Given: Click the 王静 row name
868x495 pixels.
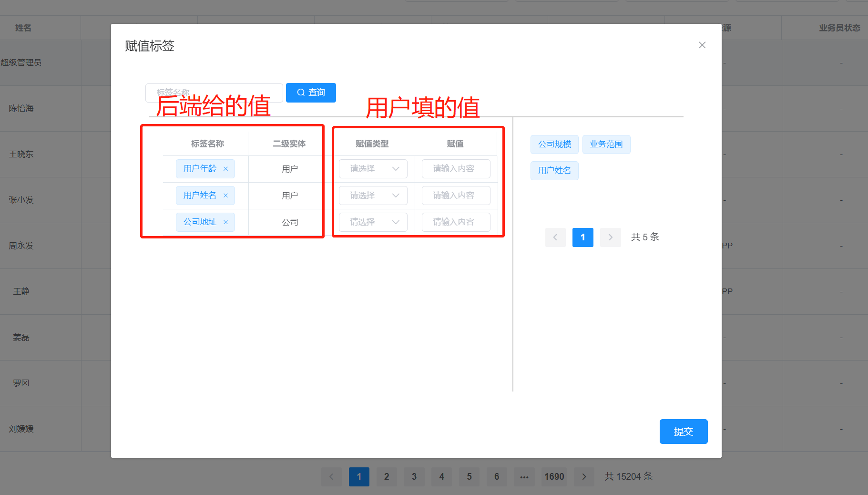Looking at the screenshot, I should click(x=21, y=291).
